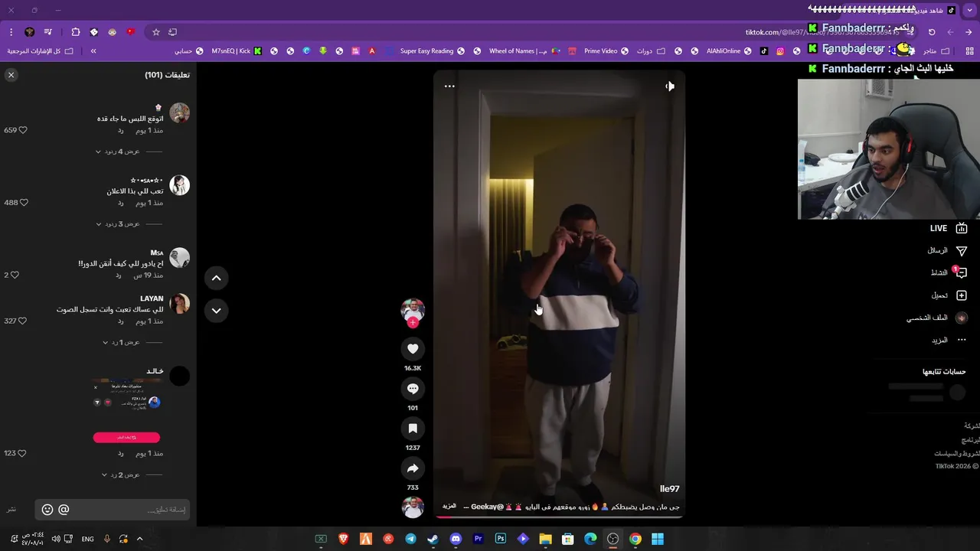
Task: Open LAYAN's profile name
Action: coord(152,298)
